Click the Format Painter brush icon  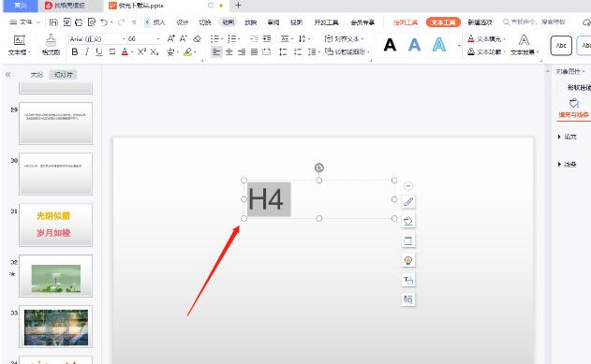tap(51, 40)
